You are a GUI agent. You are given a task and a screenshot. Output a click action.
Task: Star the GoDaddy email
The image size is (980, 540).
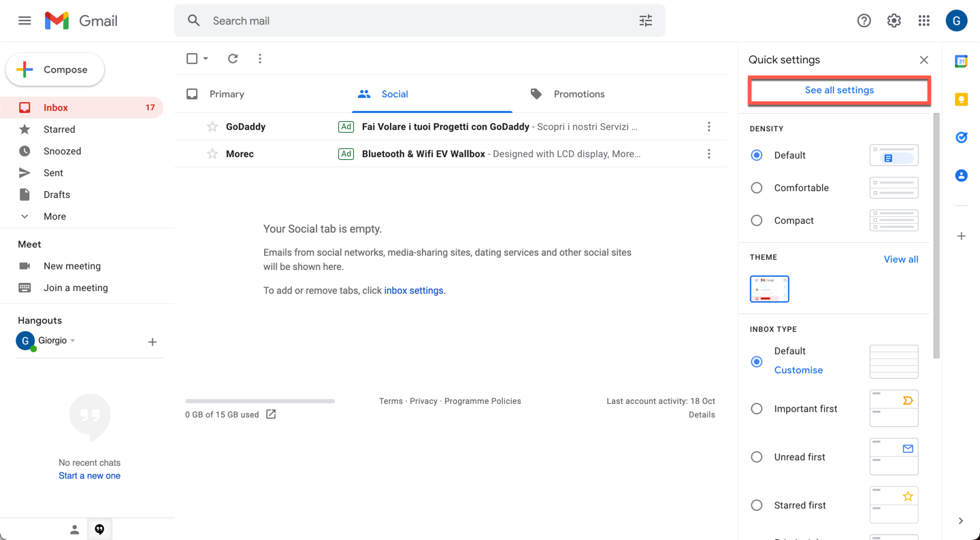click(212, 126)
